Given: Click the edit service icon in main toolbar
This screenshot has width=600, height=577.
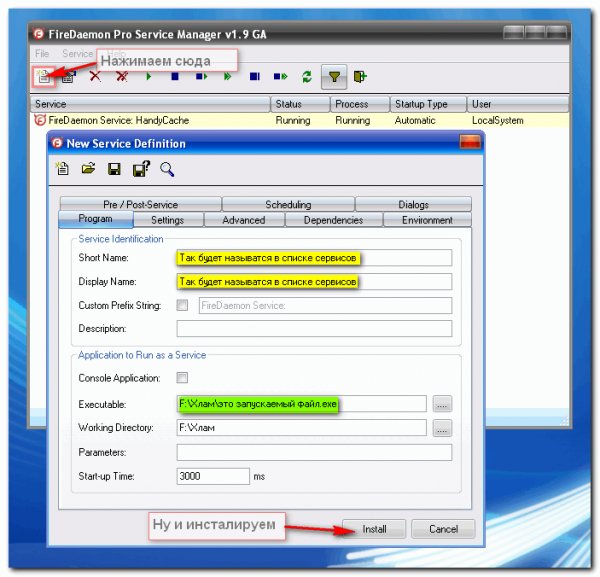Looking at the screenshot, I should point(69,77).
